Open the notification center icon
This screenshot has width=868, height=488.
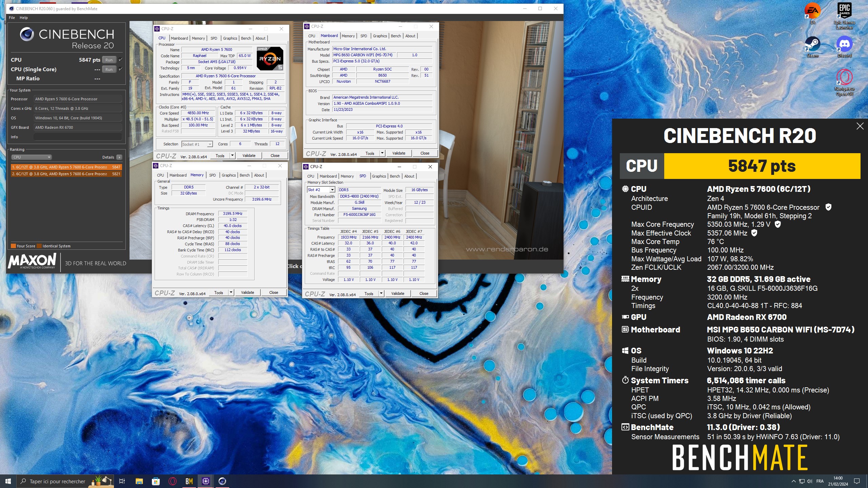pyautogui.click(x=857, y=481)
